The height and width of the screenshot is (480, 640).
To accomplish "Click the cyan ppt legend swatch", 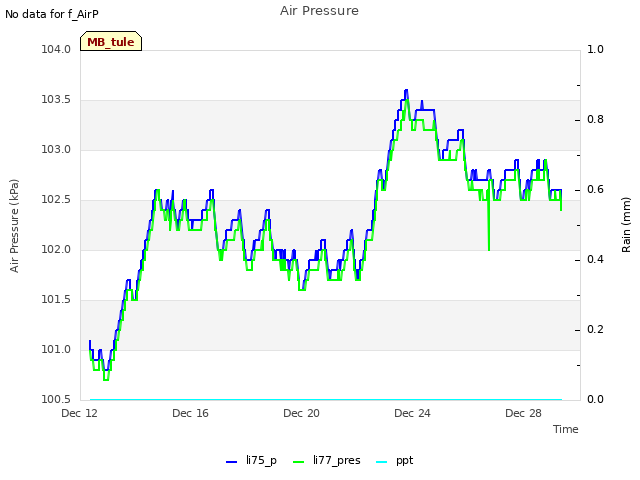I will coord(381,462).
